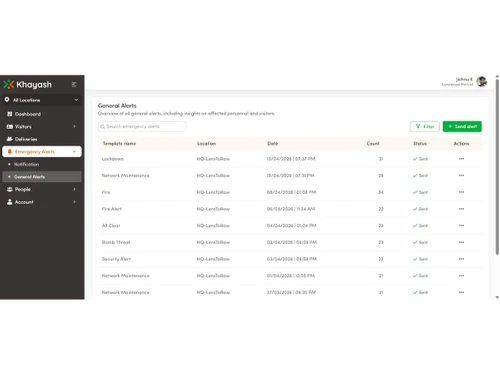The height and width of the screenshot is (375, 500).
Task: Open the Dashboard menu item
Action: tap(42, 114)
